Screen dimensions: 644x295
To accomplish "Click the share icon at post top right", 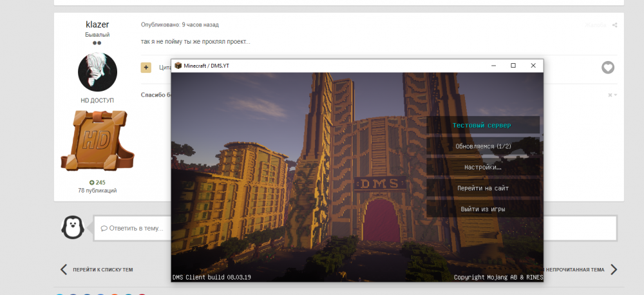I will [614, 25].
